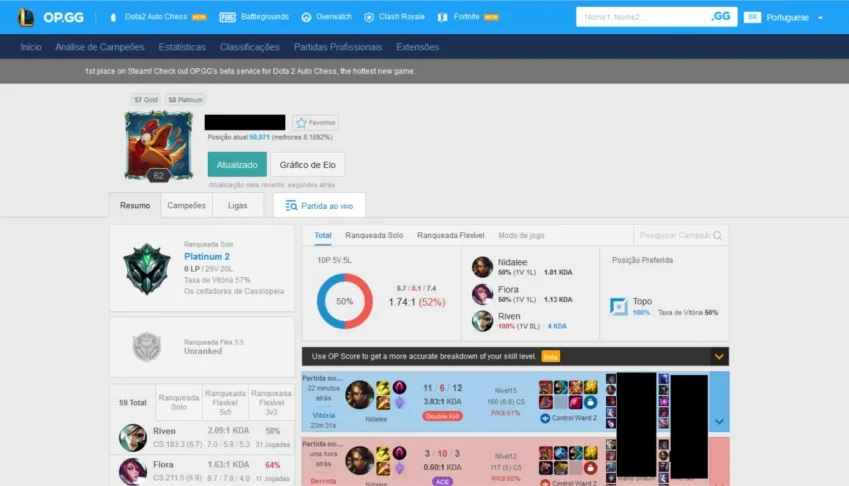Open Partida ao vivo tab
This screenshot has height=486, width=849.
coord(319,206)
